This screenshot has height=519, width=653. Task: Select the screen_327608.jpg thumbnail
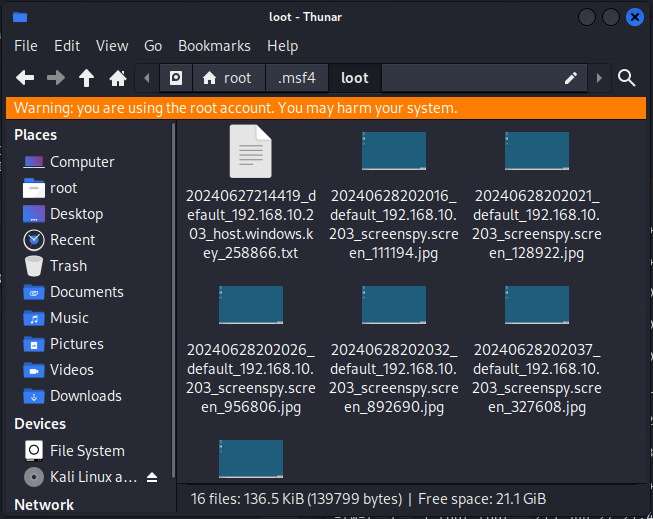(x=537, y=305)
